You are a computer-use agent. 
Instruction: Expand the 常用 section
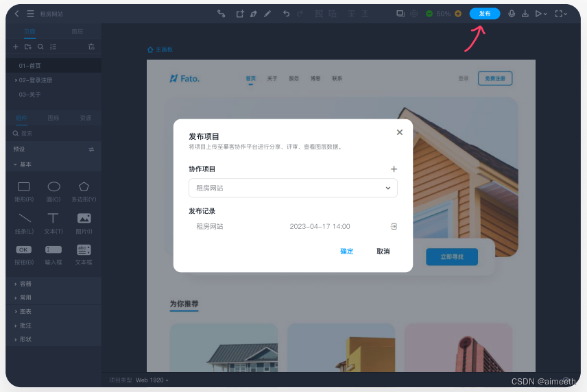pyautogui.click(x=15, y=297)
